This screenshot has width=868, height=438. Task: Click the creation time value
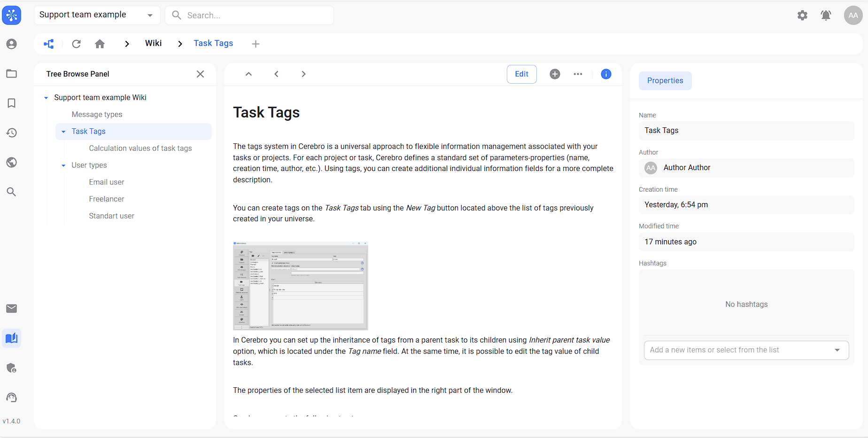[x=746, y=205]
